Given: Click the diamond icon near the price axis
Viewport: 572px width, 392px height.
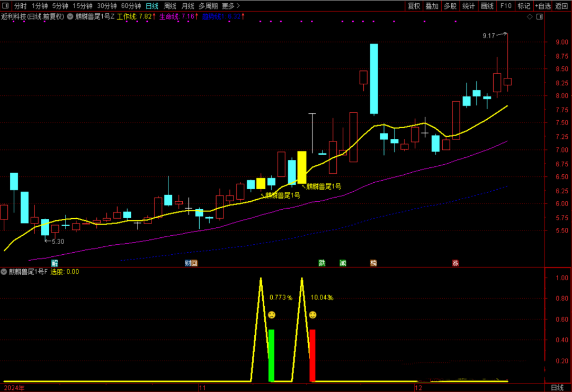Looking at the screenshot, I should pos(530,16).
